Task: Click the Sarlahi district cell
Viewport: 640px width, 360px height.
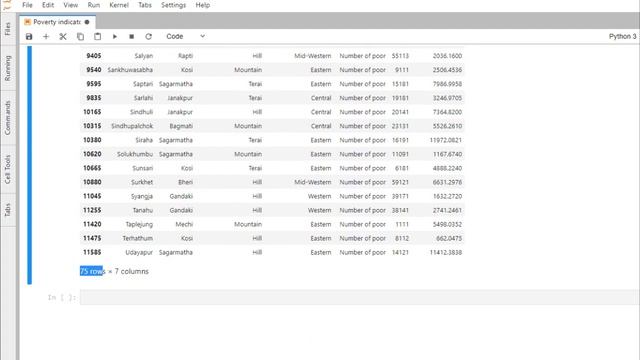Action: (143, 98)
